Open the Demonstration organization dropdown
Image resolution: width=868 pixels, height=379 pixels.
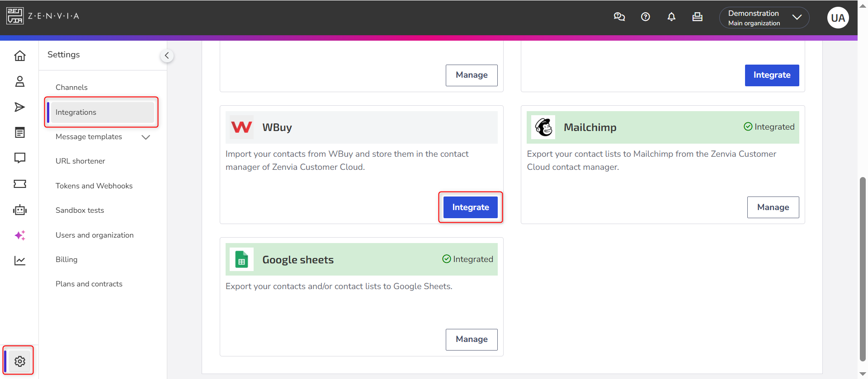764,18
